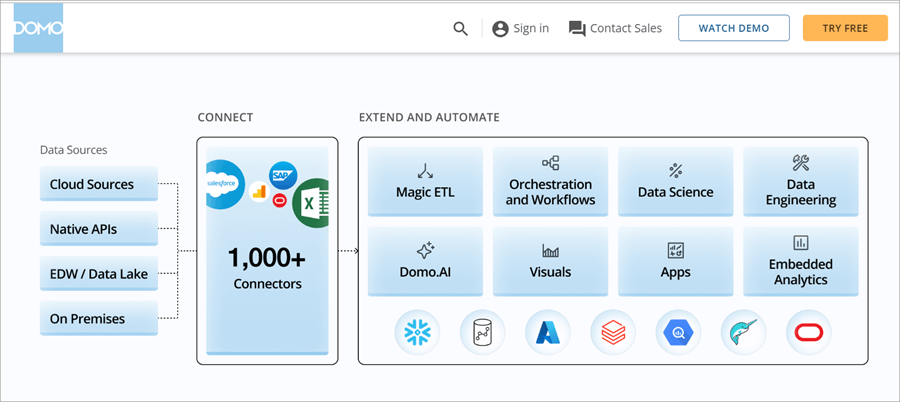This screenshot has height=403, width=900.
Task: Click the narwhal Dremio icon
Action: [743, 333]
